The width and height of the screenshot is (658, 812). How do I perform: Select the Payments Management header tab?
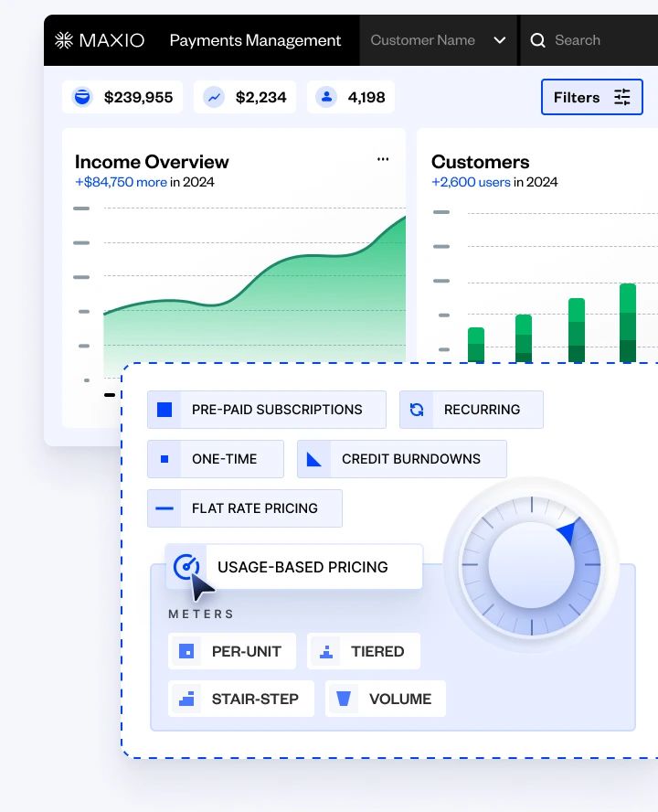coord(255,40)
